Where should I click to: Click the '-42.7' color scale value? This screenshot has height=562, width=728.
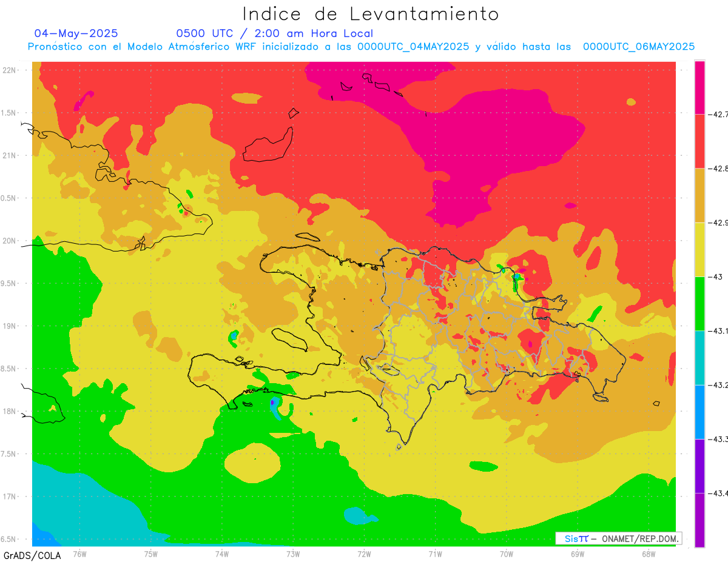pos(719,114)
